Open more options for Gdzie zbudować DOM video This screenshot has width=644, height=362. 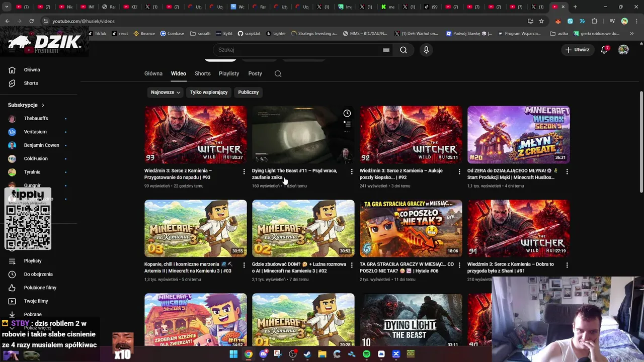tap(352, 265)
